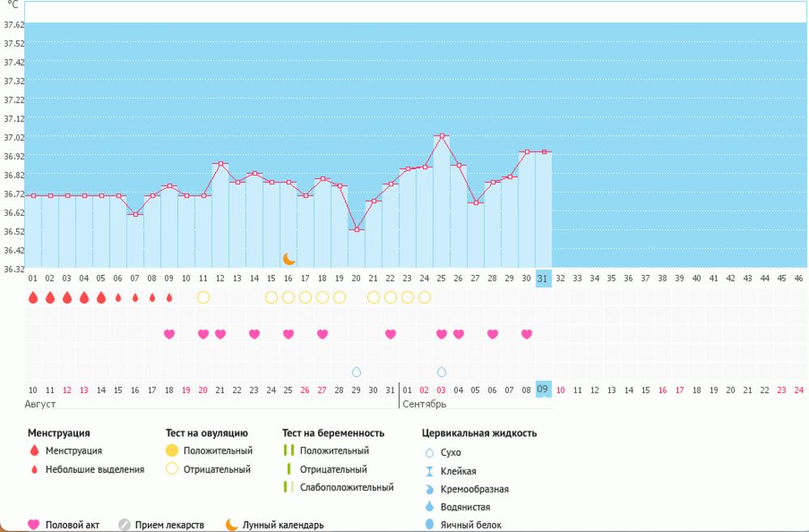Select the highlighted cycle day 31
The image size is (809, 532).
tap(543, 278)
